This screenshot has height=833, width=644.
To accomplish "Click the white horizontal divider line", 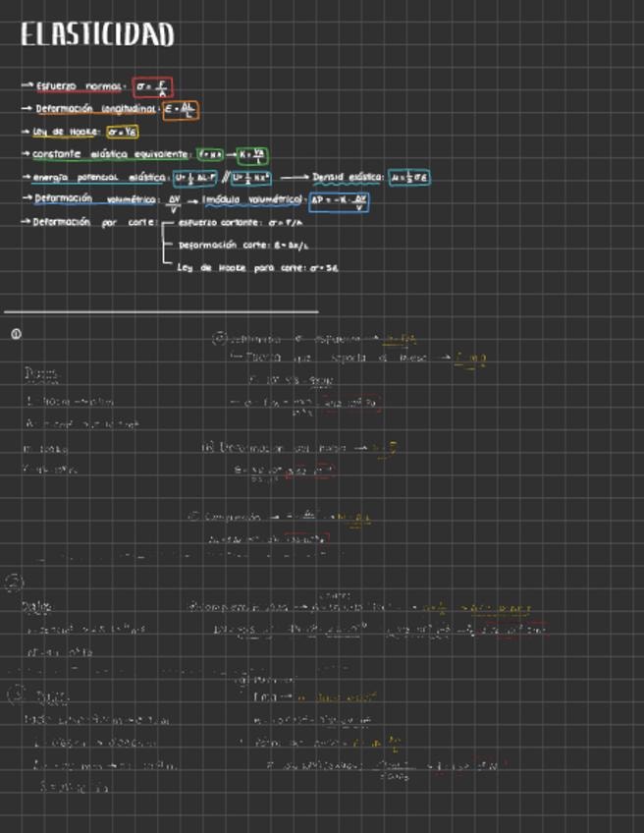I will [162, 313].
